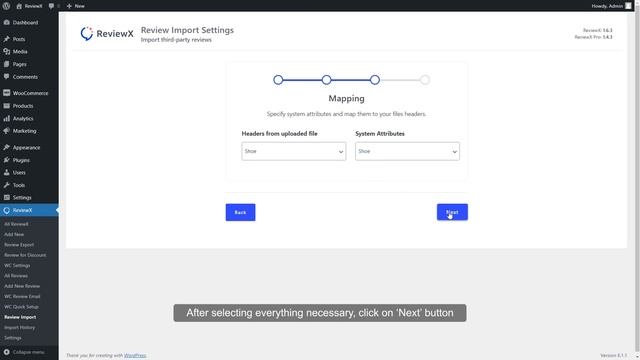Click the Marketing megaphone icon
Viewport: 640px width, 360px height.
point(7,131)
